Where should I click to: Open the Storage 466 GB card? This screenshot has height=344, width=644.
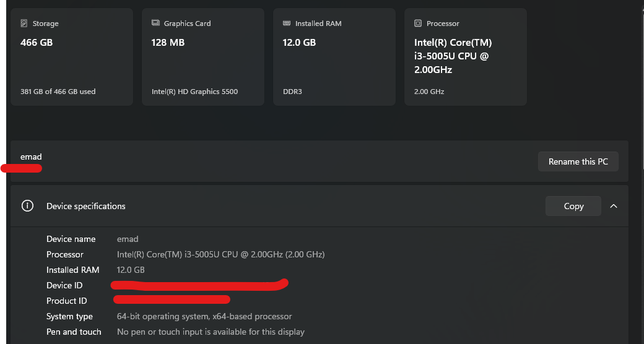coord(72,57)
